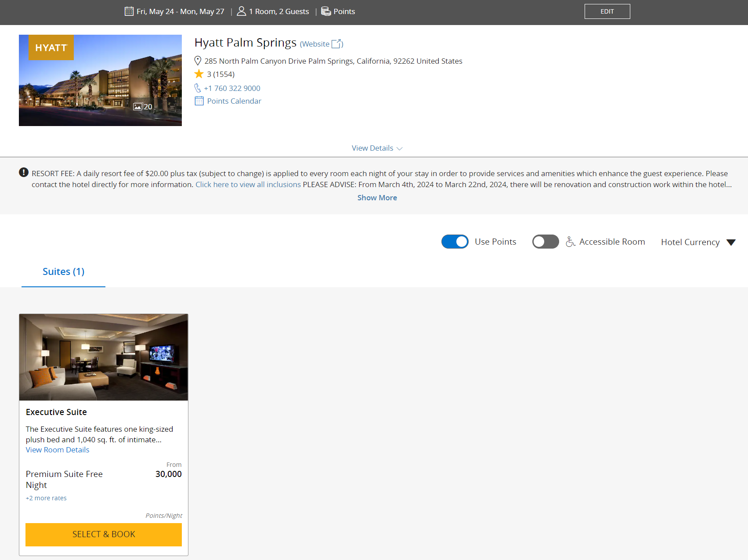Click the external website link icon
This screenshot has height=560, width=748.
click(336, 43)
